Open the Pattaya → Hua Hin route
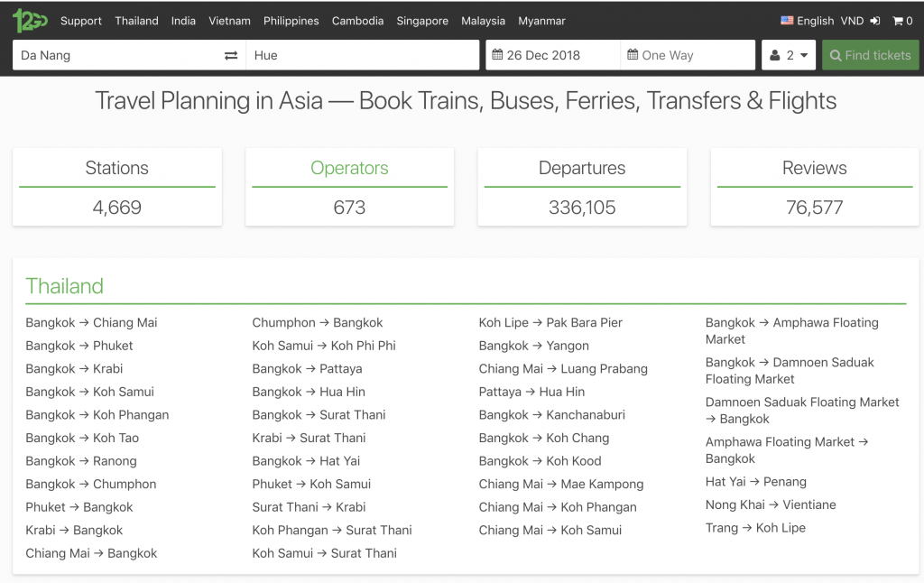 (531, 392)
